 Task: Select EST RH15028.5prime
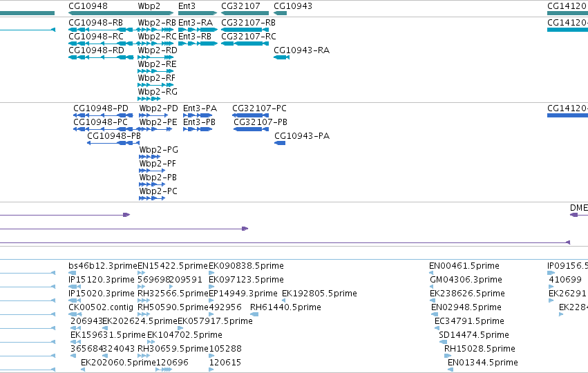[447, 356]
